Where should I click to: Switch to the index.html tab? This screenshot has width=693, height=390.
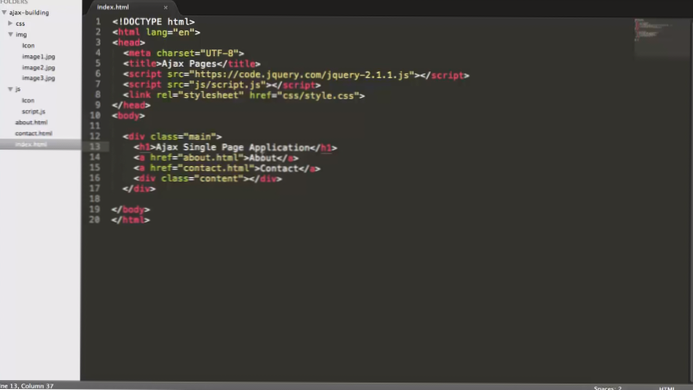113,7
